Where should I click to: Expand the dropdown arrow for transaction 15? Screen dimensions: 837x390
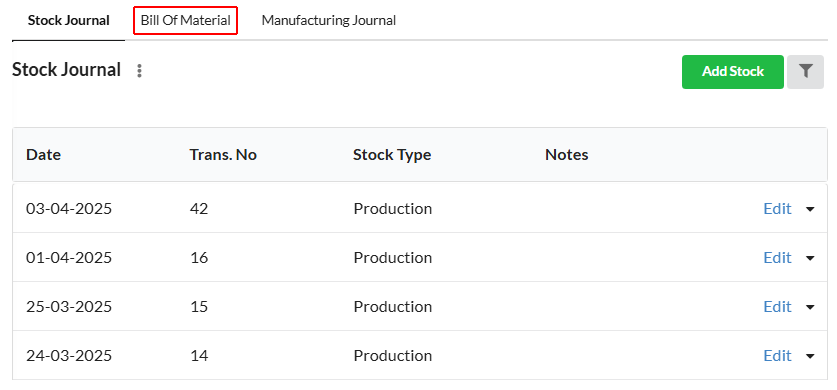click(x=810, y=307)
